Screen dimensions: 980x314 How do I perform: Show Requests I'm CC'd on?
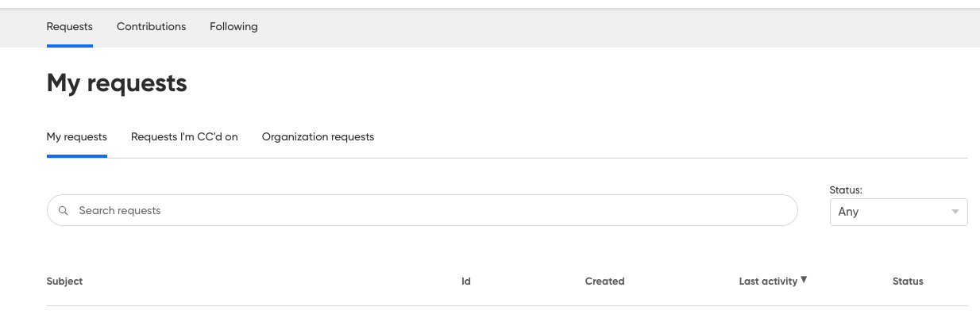pyautogui.click(x=184, y=136)
